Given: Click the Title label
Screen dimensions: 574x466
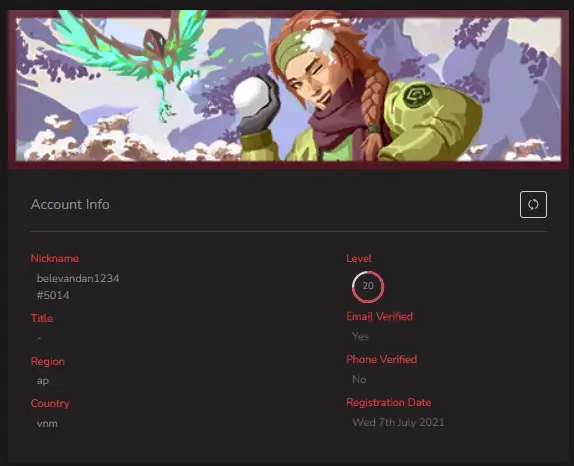Looking at the screenshot, I should click(42, 318).
